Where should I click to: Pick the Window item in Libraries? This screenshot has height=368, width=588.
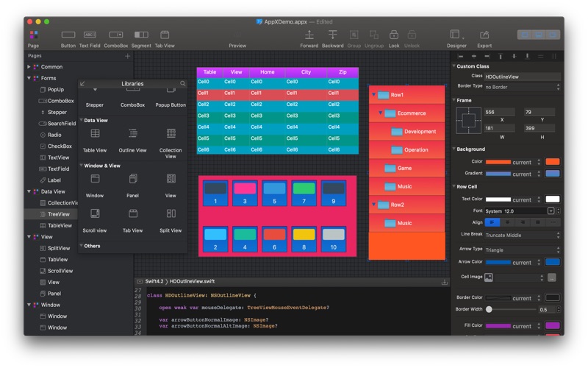coord(95,186)
